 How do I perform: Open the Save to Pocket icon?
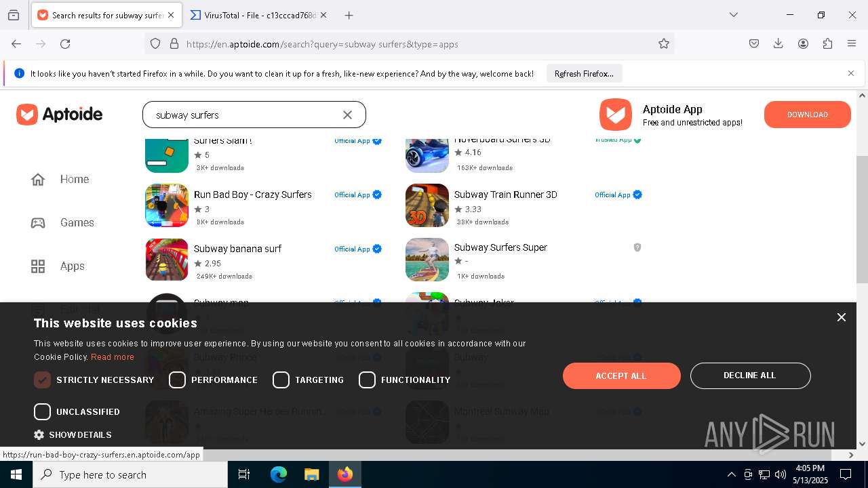[x=754, y=43]
